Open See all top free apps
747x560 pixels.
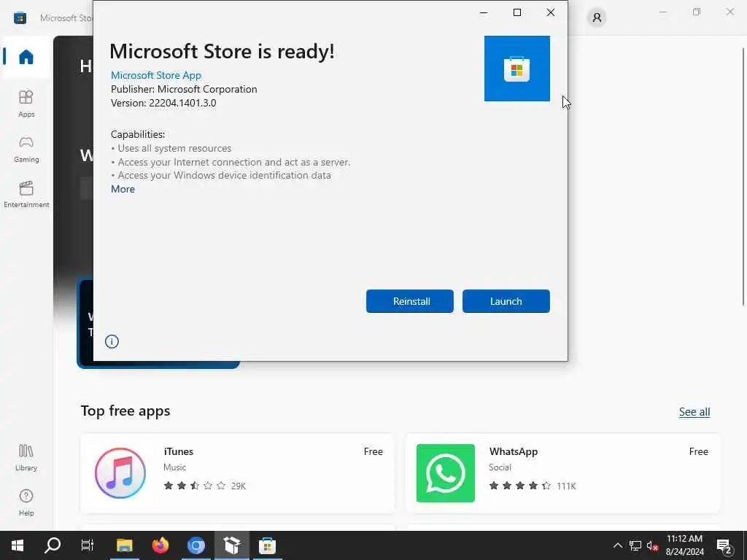(x=694, y=412)
